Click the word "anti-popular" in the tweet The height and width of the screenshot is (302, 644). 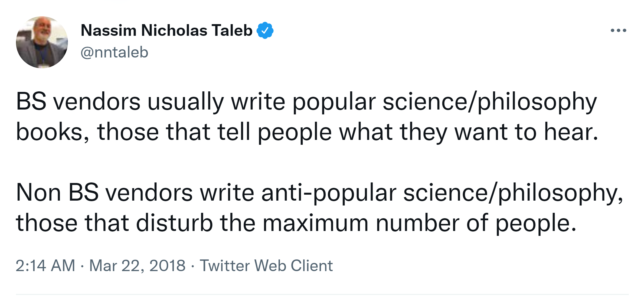tap(329, 193)
